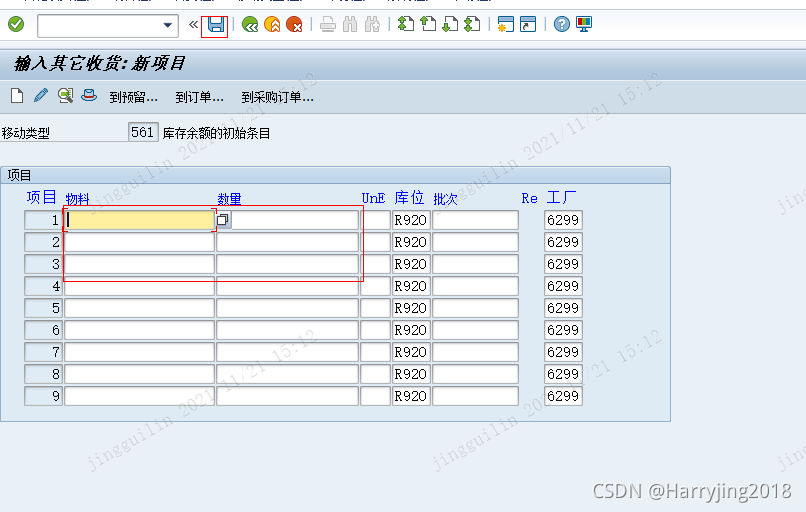The height and width of the screenshot is (512, 806).
Task: Click the Print icon in the toolbar
Action: pos(327,24)
